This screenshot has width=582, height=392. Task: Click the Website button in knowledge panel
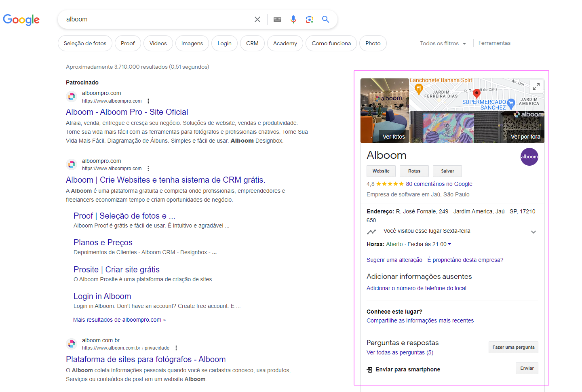click(381, 171)
